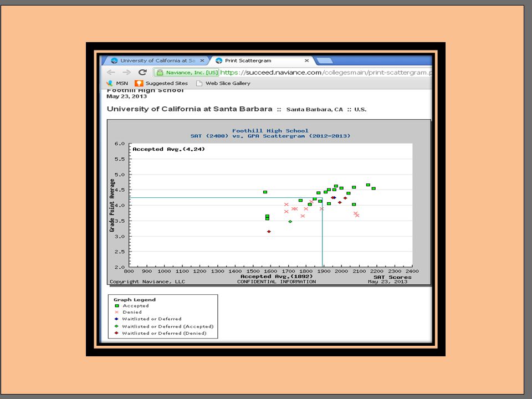Click the heading University of California at Santa Barbara
Image resolution: width=532 pixels, height=399 pixels.
point(190,109)
